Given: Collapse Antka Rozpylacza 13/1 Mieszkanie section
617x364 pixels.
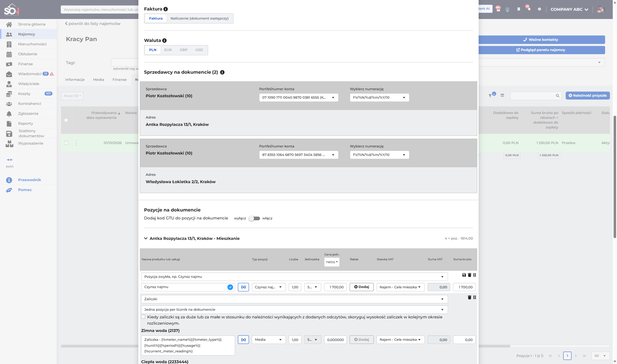Looking at the screenshot, I should [146, 238].
